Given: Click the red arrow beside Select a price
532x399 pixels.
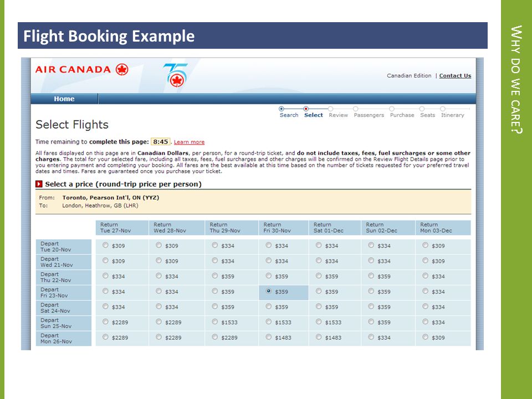Looking at the screenshot, I should coord(39,184).
